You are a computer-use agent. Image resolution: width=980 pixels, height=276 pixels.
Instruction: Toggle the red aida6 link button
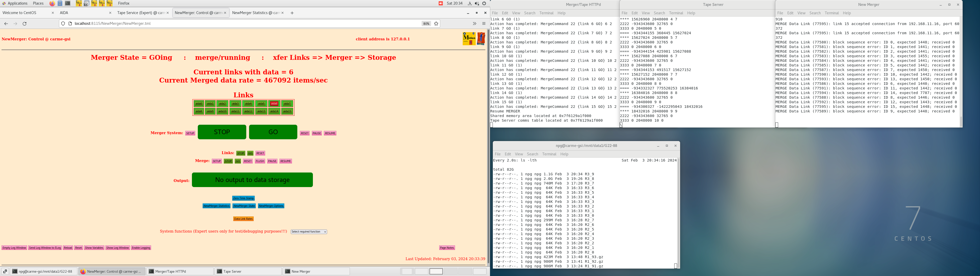274,104
